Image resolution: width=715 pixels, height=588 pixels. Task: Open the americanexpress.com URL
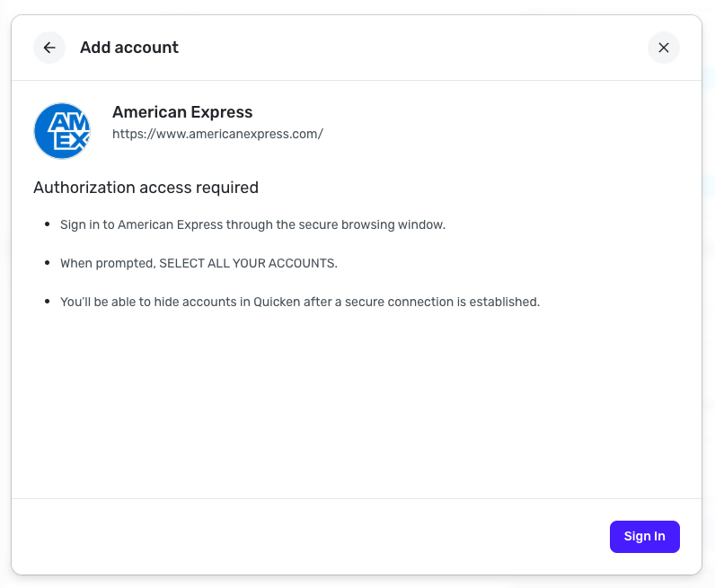click(x=217, y=134)
